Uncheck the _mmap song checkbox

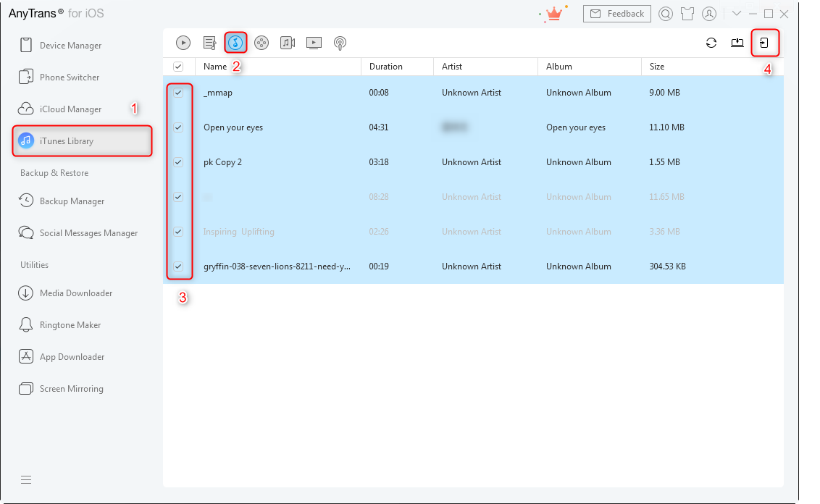(178, 93)
